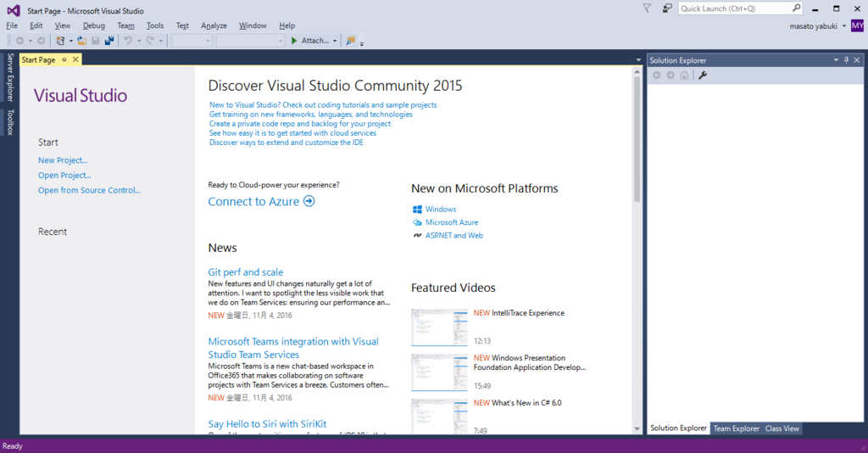Open the Solution Platforms combo box
Image resolution: width=868 pixels, height=453 pixels.
point(250,41)
